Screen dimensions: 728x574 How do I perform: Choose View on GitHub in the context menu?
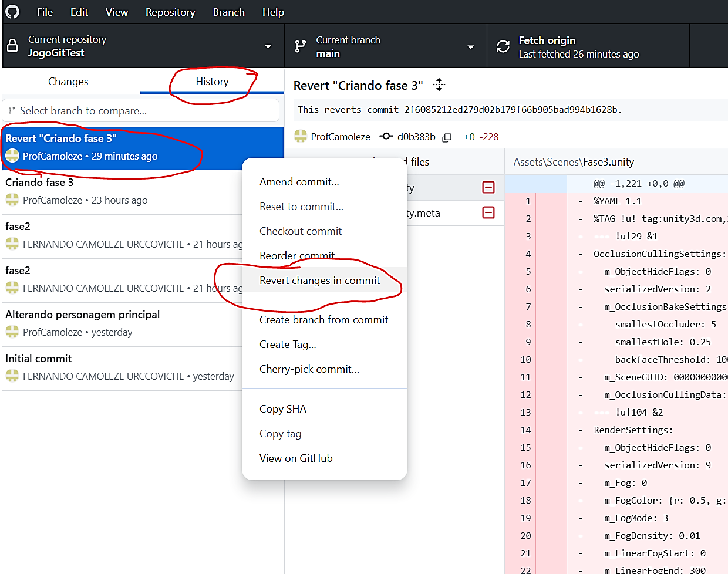pyautogui.click(x=296, y=458)
